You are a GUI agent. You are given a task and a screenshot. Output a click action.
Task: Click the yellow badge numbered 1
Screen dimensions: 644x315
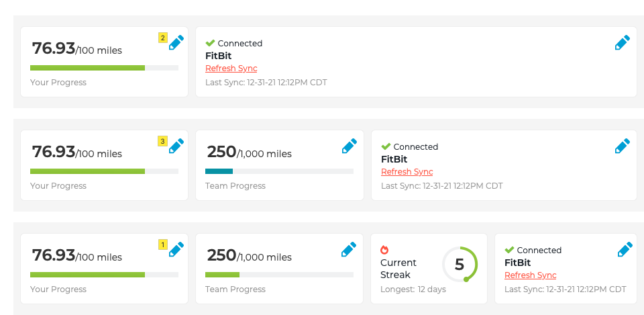tap(162, 244)
